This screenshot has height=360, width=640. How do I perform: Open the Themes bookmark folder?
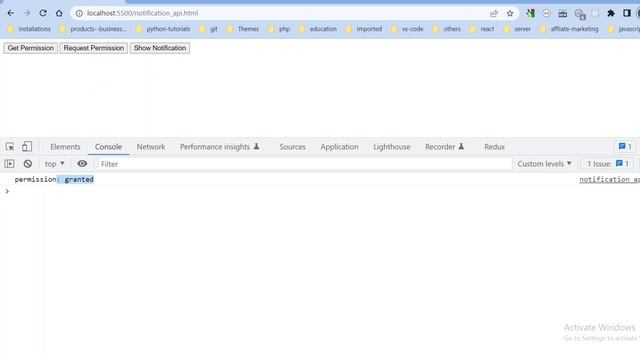coord(243,29)
